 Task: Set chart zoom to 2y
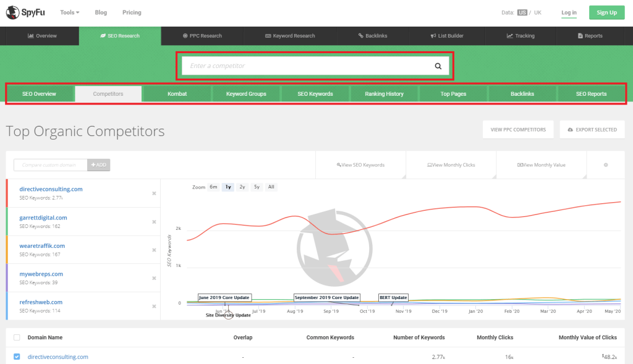click(x=242, y=187)
